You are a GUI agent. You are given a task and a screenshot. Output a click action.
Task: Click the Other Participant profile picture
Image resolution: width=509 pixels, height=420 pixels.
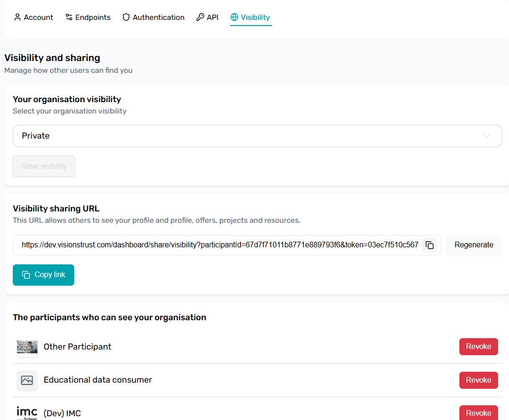[x=27, y=347]
